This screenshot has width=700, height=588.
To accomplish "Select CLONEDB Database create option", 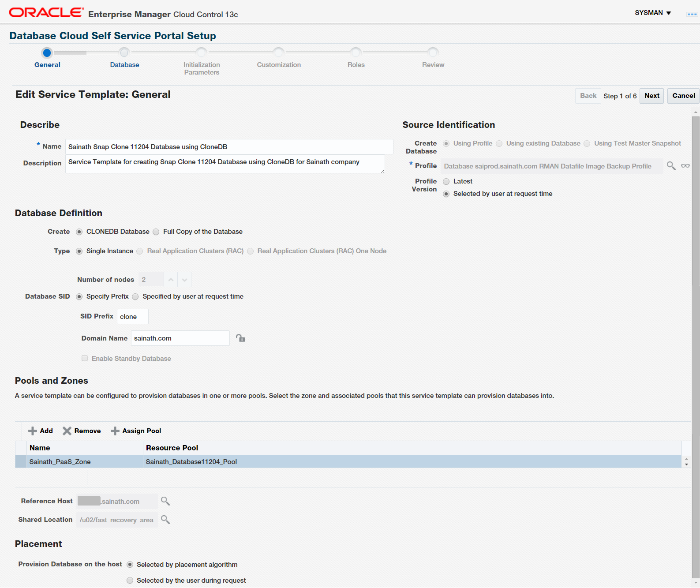I will click(79, 232).
